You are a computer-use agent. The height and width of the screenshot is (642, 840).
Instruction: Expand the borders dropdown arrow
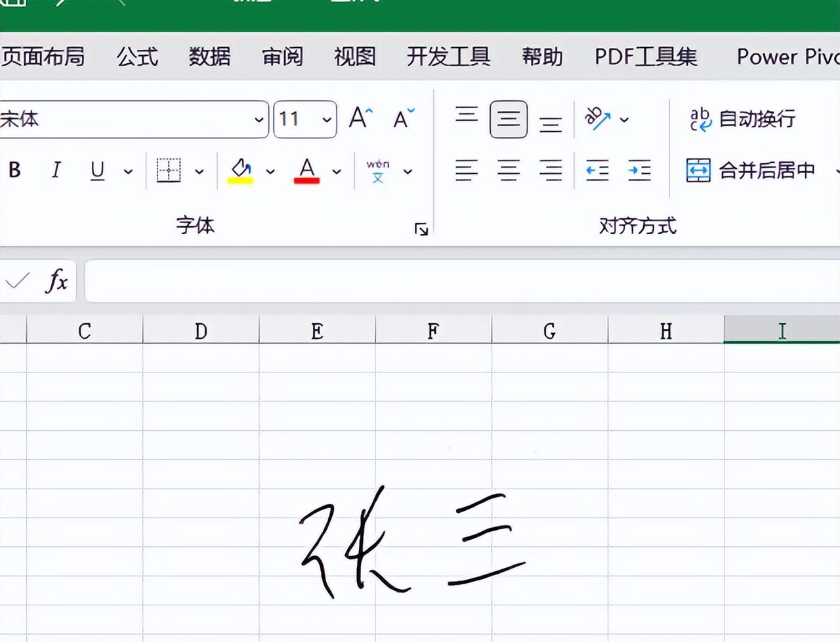[200, 171]
